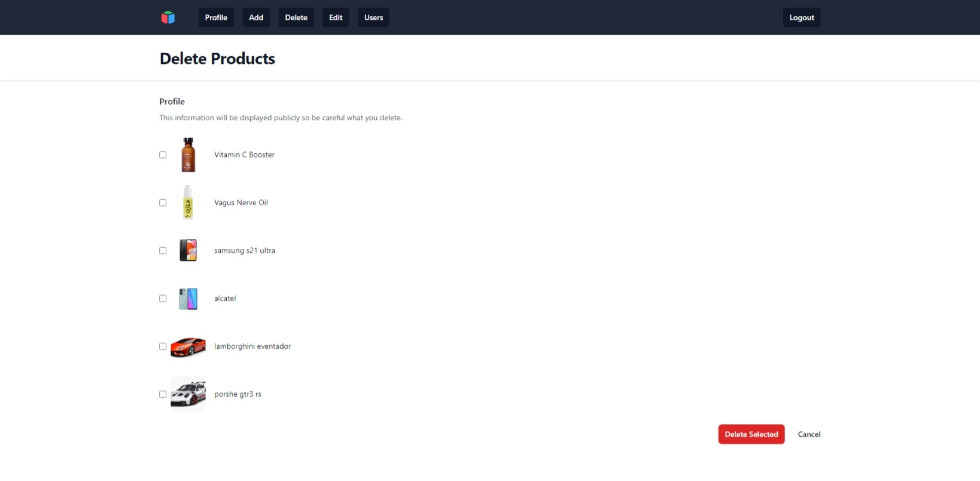Screen dimensions: 980x481
Task: Click the "Delete Products" page heading
Action: coord(217,59)
